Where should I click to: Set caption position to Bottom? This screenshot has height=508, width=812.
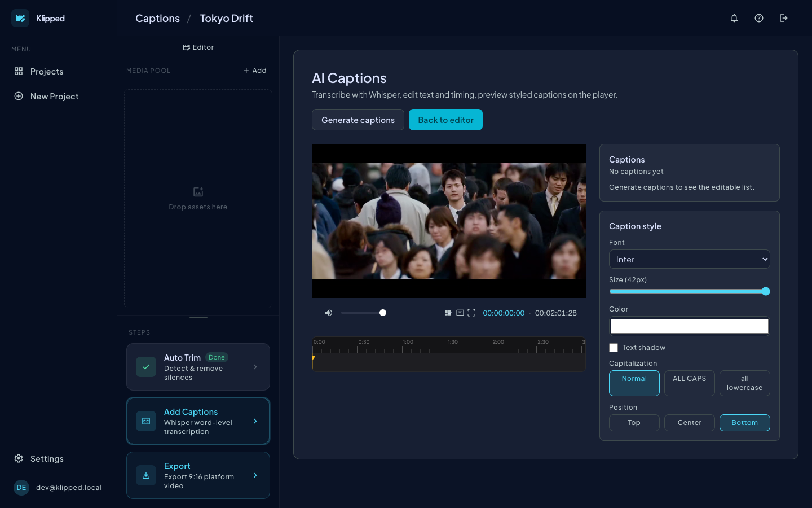point(745,423)
